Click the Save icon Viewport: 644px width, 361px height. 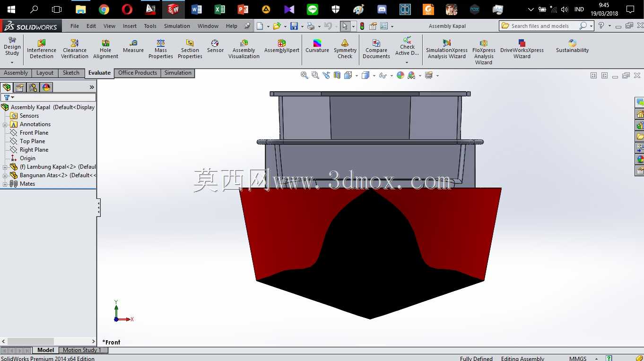point(294,26)
